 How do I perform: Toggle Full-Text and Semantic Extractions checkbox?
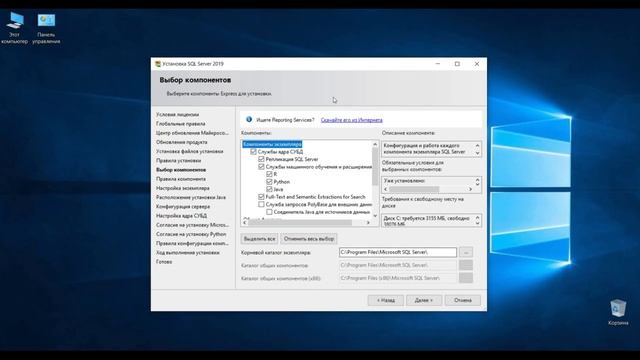click(x=261, y=197)
